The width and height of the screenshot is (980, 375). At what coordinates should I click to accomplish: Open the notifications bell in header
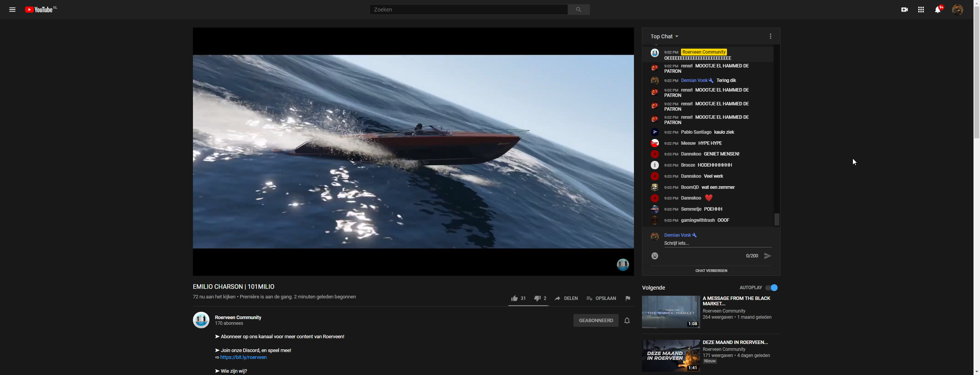point(938,10)
